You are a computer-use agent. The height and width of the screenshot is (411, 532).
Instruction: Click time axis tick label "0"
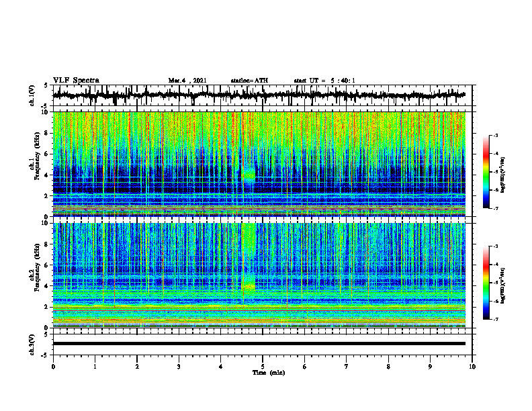(53, 367)
